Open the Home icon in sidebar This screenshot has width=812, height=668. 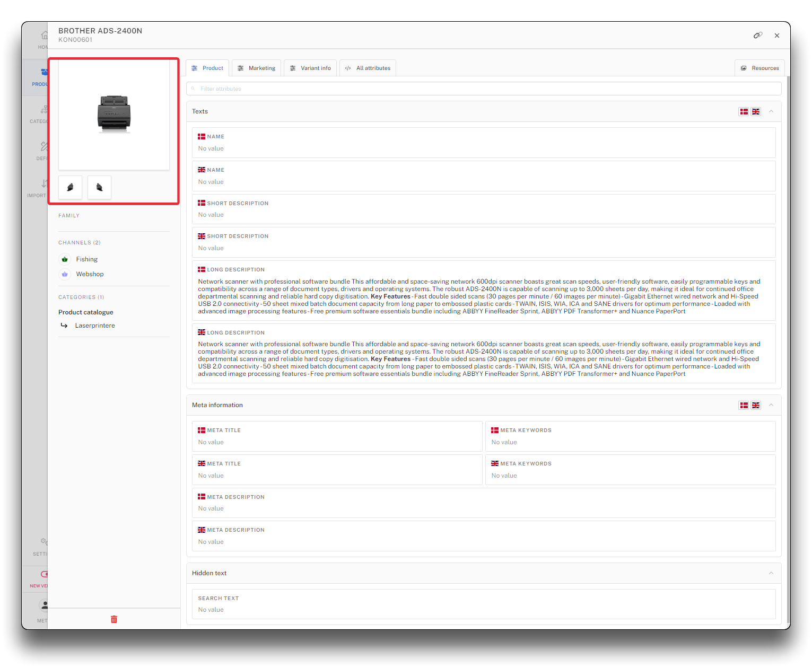(44, 36)
